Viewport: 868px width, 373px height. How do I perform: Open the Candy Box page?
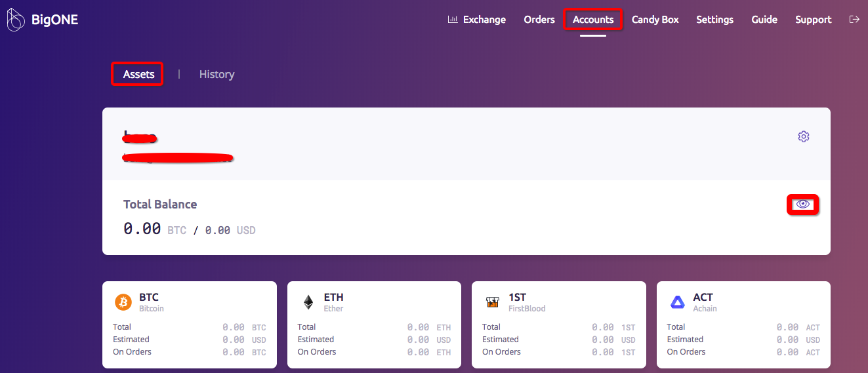[x=655, y=20]
